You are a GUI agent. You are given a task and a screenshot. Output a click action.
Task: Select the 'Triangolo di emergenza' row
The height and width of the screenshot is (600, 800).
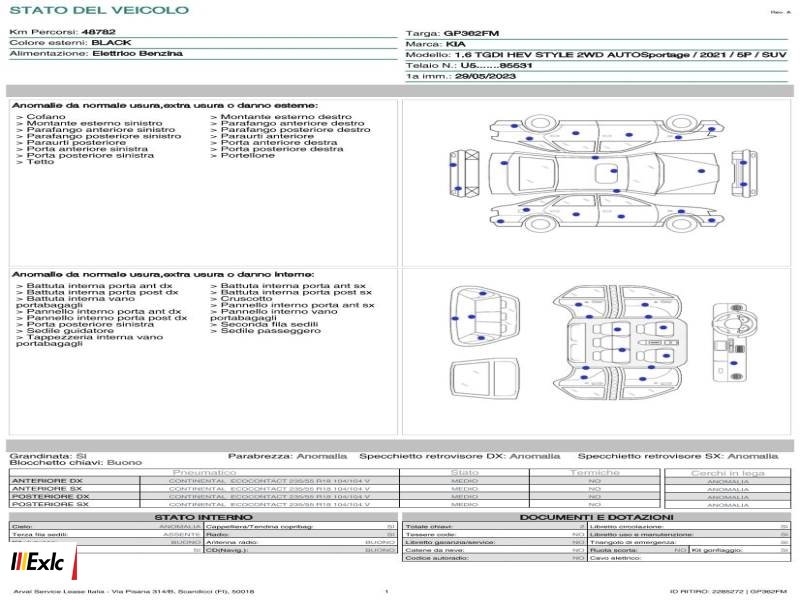[689, 542]
